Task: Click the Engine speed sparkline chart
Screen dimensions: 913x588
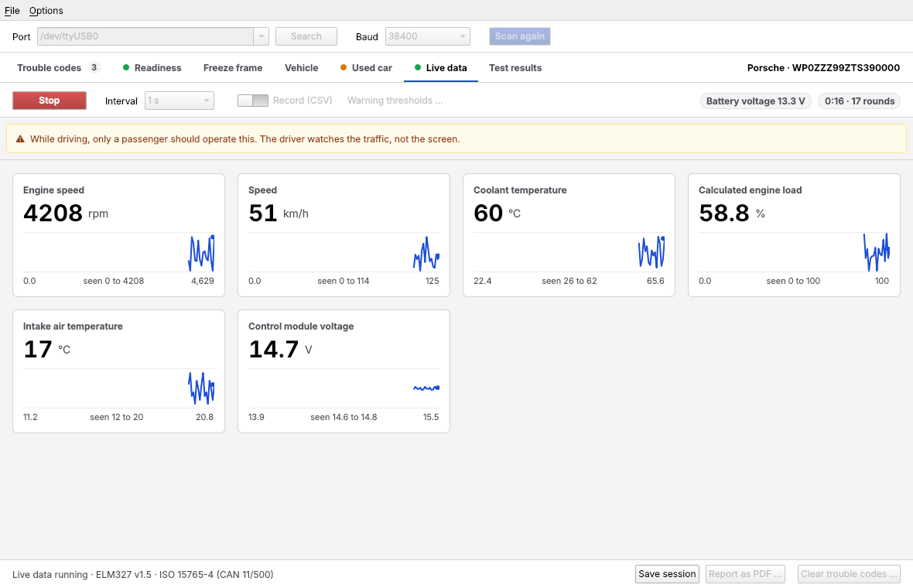Action: (119, 253)
